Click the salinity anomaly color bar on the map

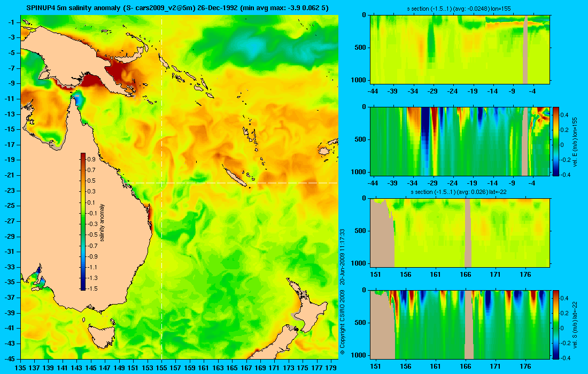(83, 222)
